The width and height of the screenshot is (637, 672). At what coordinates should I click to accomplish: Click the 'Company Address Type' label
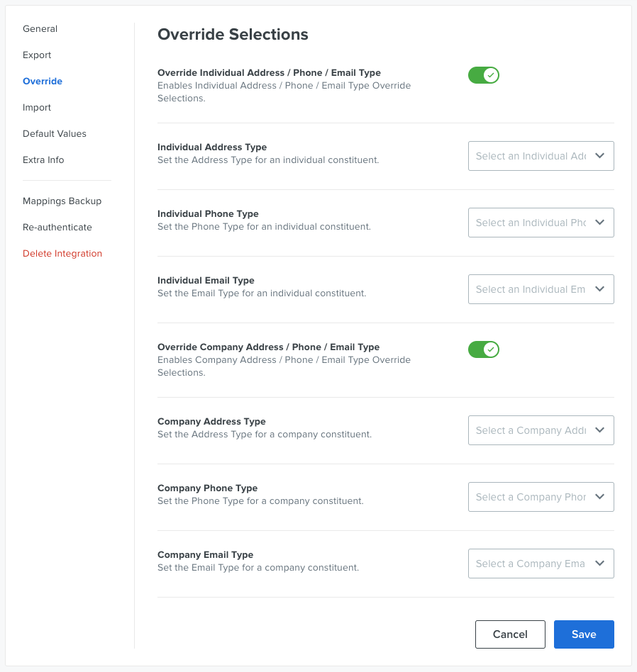pos(211,421)
